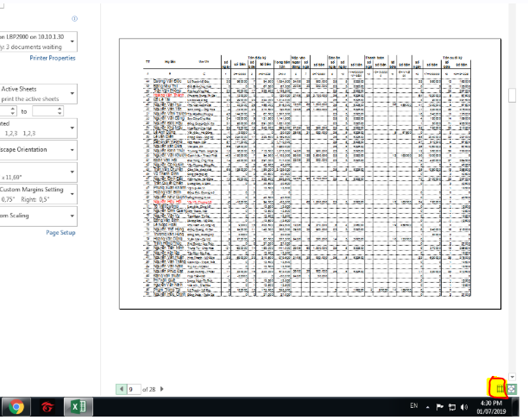Open the Landscape Orientation dropdown
The height and width of the screenshot is (420, 528).
pyautogui.click(x=73, y=148)
